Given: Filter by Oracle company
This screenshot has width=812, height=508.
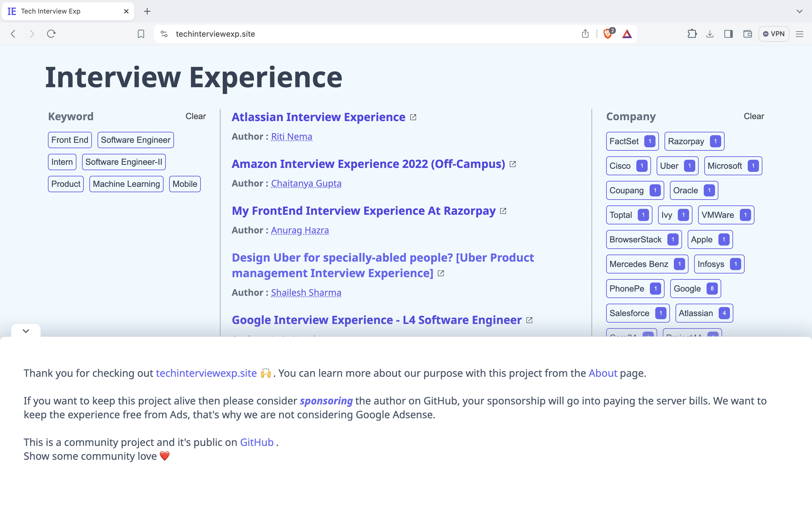Looking at the screenshot, I should pyautogui.click(x=694, y=190).
